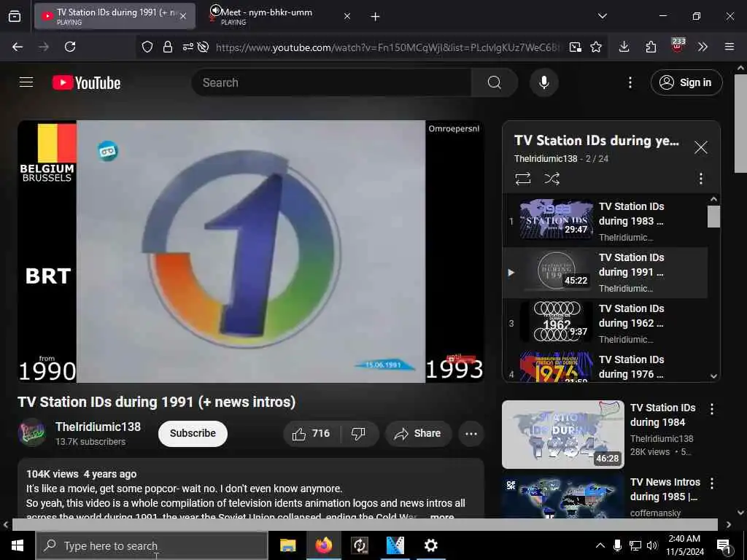The image size is (747, 560).
Task: Open the site permissions icon in address bar
Action: tap(187, 47)
